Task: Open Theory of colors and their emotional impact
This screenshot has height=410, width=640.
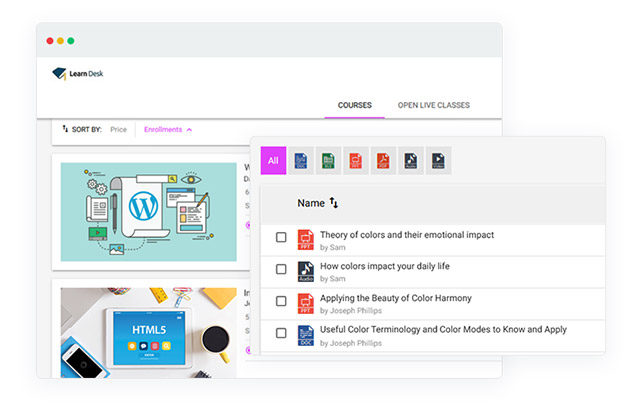Action: [407, 235]
